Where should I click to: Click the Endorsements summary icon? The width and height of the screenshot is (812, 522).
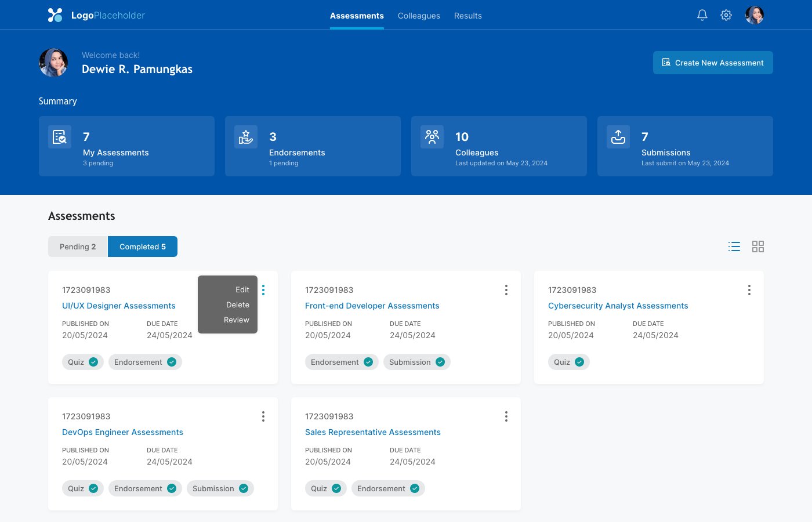click(246, 137)
